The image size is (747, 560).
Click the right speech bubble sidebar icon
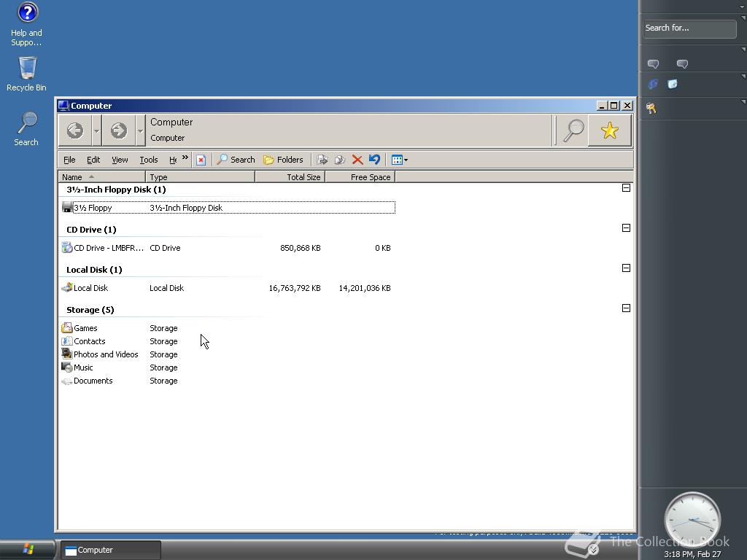[682, 64]
